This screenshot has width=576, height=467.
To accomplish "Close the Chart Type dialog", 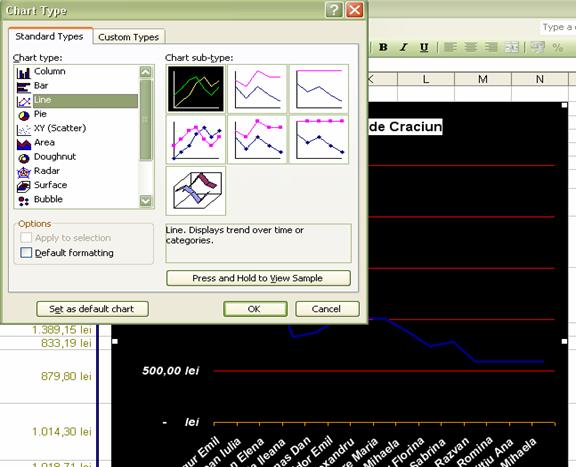I will [354, 10].
